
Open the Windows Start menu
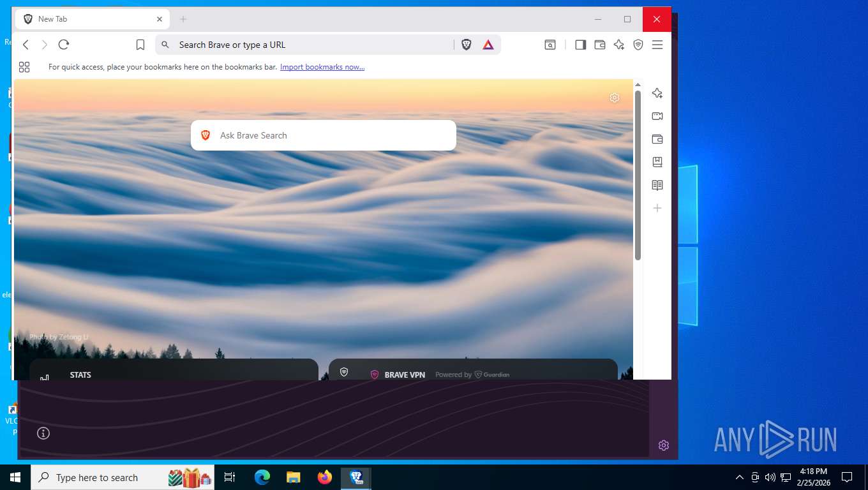point(15,477)
